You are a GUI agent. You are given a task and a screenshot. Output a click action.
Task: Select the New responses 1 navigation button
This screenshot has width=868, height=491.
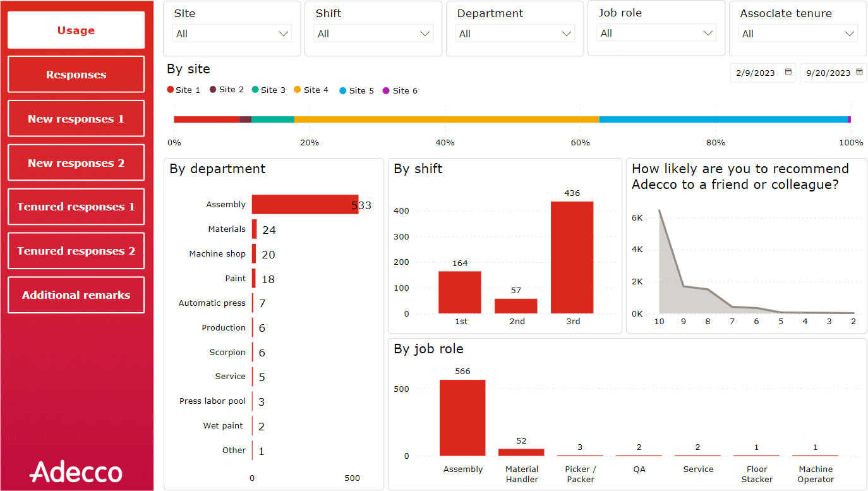coord(76,118)
